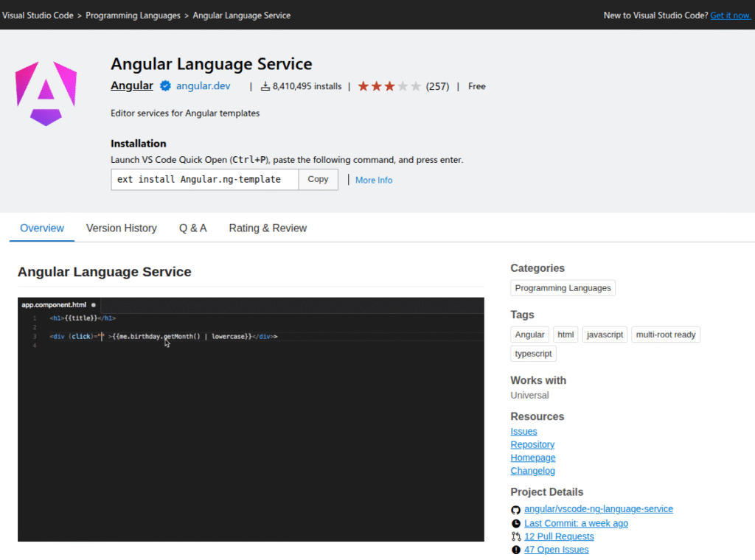755x560 pixels.
Task: Click the 'Free' price label
Action: tap(477, 86)
